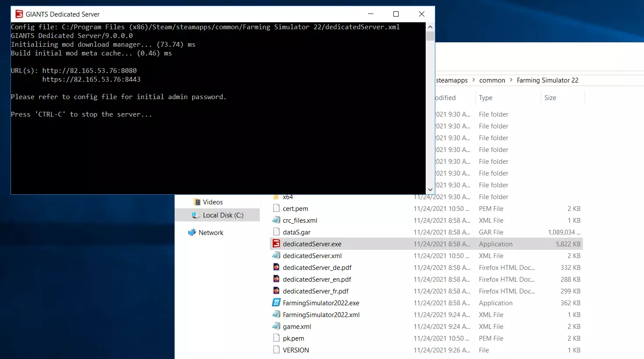
Task: Click the dedicatedServer.exe application icon
Action: [x=276, y=244]
